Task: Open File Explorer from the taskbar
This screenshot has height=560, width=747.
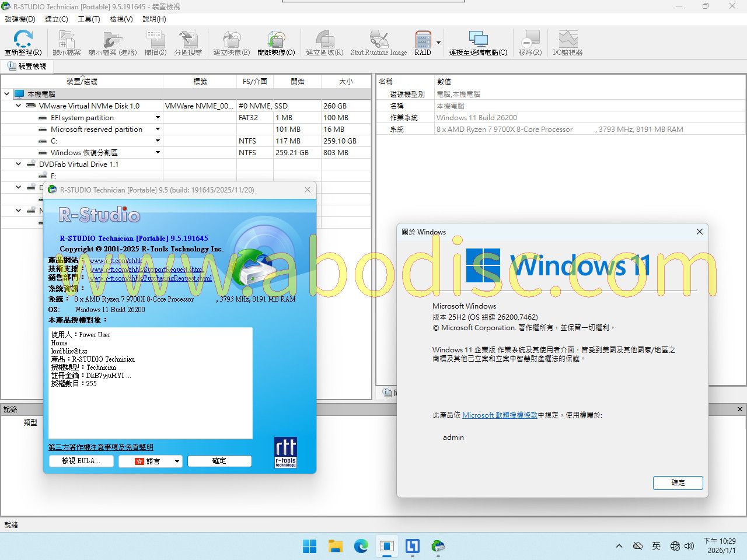Action: (x=335, y=546)
